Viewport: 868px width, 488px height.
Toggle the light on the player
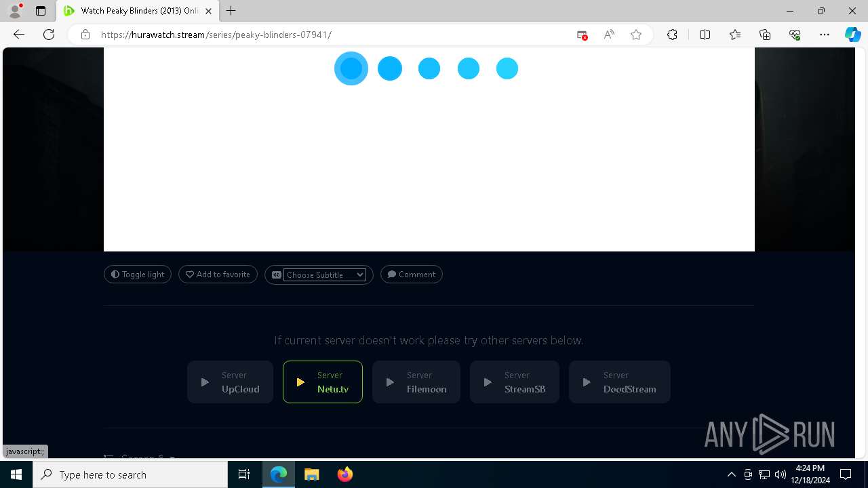138,274
